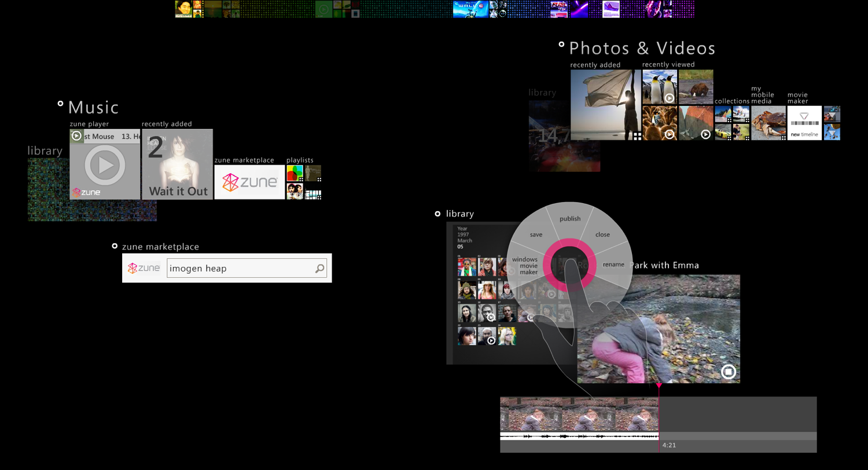Click the pink playhead marker at 4:21

[x=659, y=385]
